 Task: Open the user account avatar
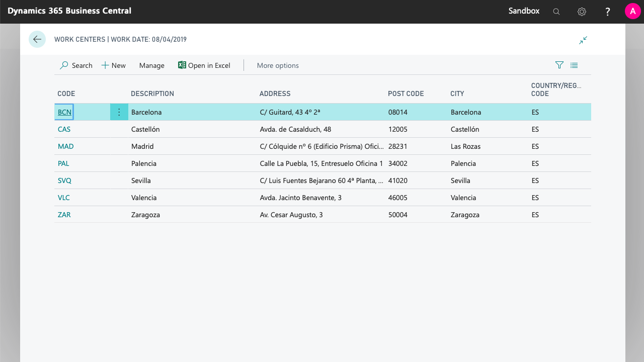[632, 11]
